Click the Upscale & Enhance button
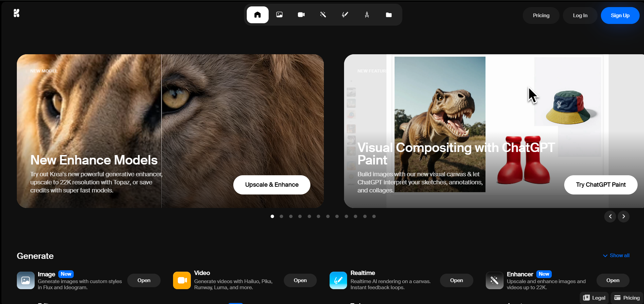The height and width of the screenshot is (304, 644). coord(272,185)
